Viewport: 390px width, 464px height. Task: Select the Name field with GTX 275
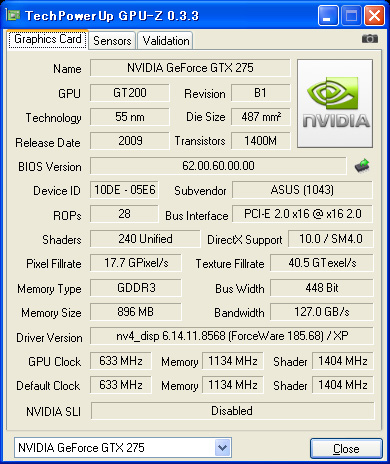click(190, 68)
